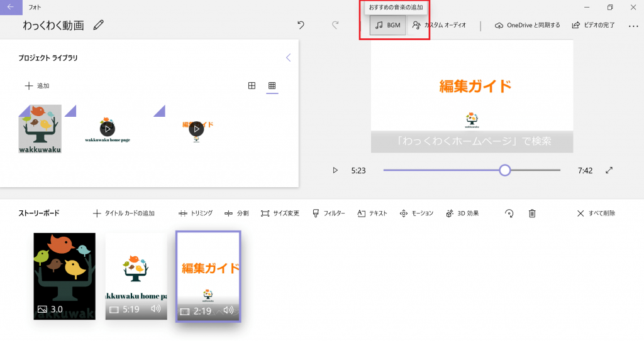Switch library to small grid view
The width and height of the screenshot is (644, 341).
tap(272, 86)
